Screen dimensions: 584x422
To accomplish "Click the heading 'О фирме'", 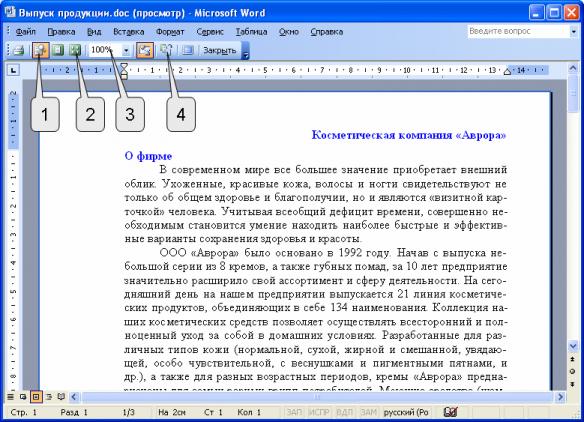I will (x=148, y=156).
